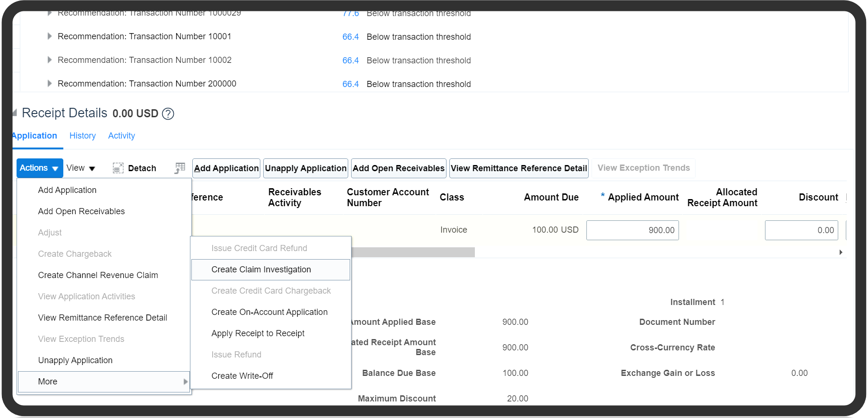
Task: Click View Exception Trends menu item
Action: coord(81,339)
